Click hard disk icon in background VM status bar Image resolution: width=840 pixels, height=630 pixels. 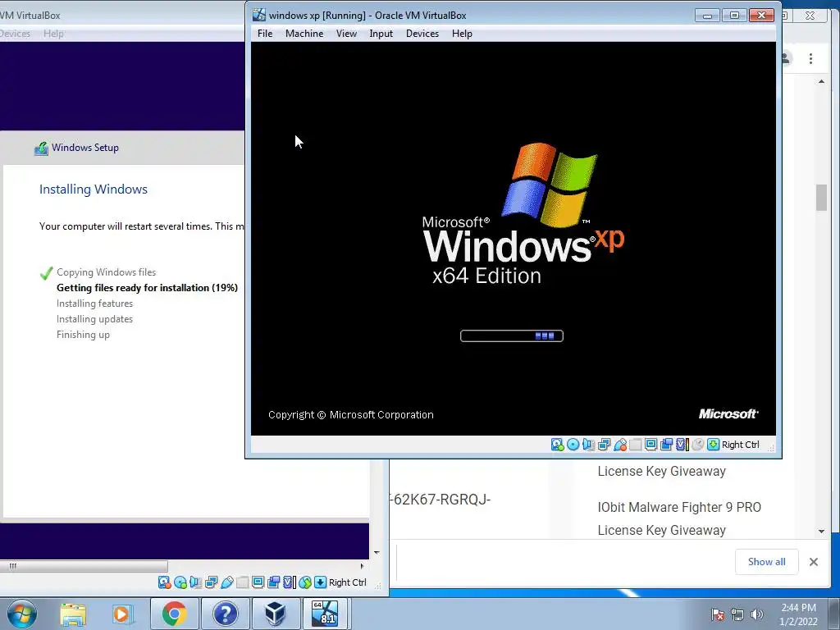[x=164, y=582]
